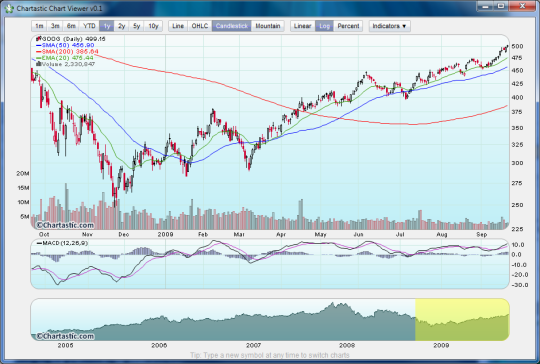Click the green EMA(20) legend marker
Screen dimensions: 540x364
(39, 58)
